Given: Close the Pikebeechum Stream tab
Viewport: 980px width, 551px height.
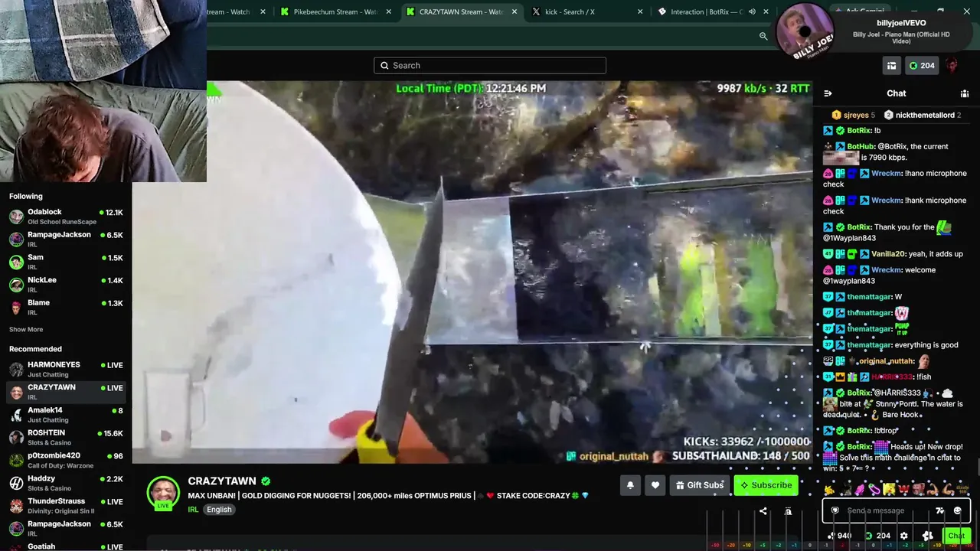Looking at the screenshot, I should click(388, 11).
